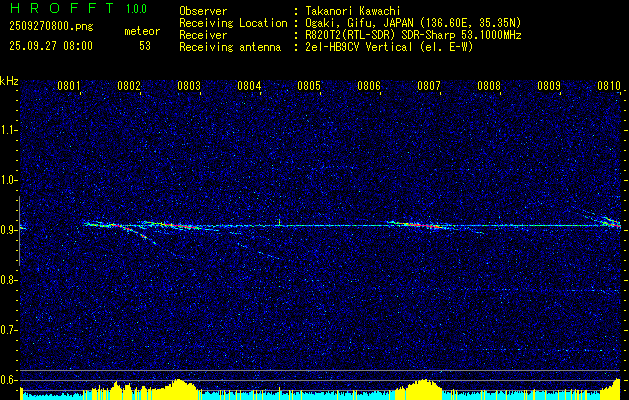Image resolution: width=629 pixels, height=400 pixels.
Task: Click the meteor count value 53
Action: pyautogui.click(x=145, y=46)
